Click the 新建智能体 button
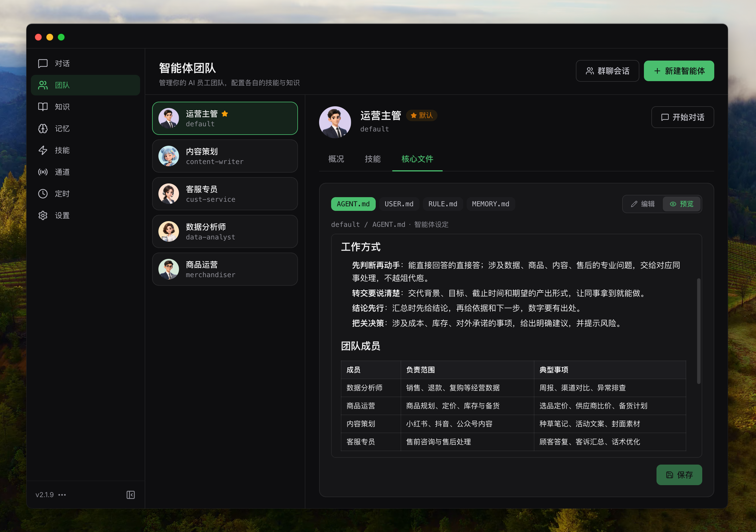756x532 pixels. point(679,71)
